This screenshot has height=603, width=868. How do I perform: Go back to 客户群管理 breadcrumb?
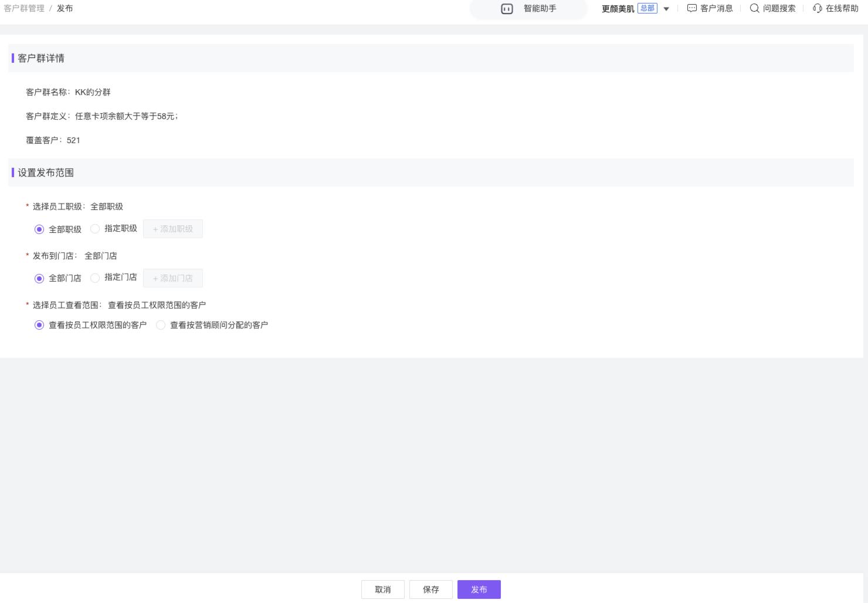24,9
